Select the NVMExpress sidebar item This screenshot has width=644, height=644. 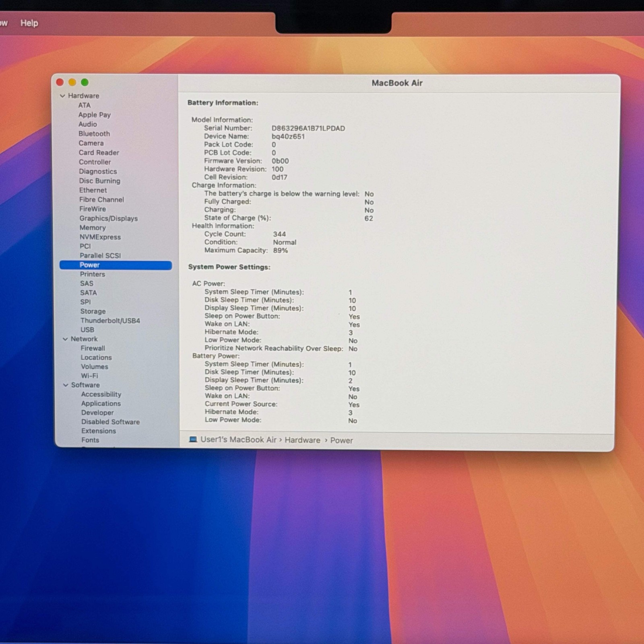(x=100, y=237)
